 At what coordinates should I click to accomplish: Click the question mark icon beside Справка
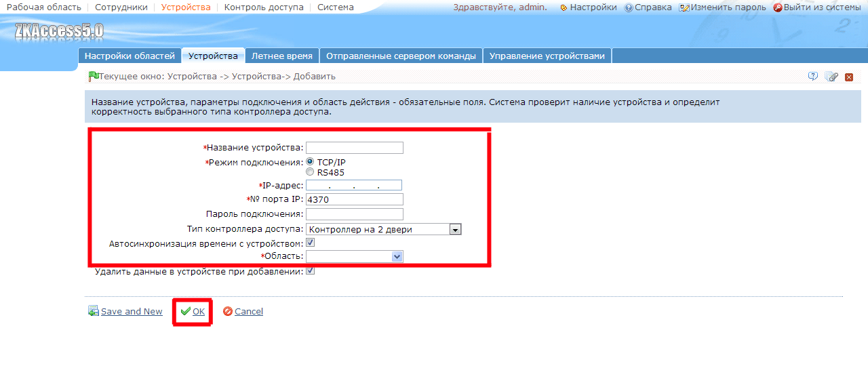(629, 7)
